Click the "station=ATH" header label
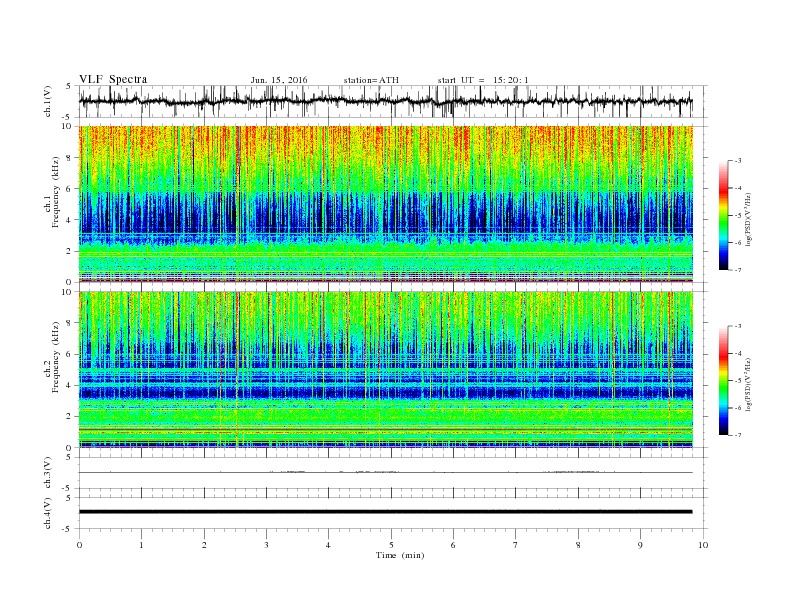This screenshot has height=612, width=792. tap(371, 80)
